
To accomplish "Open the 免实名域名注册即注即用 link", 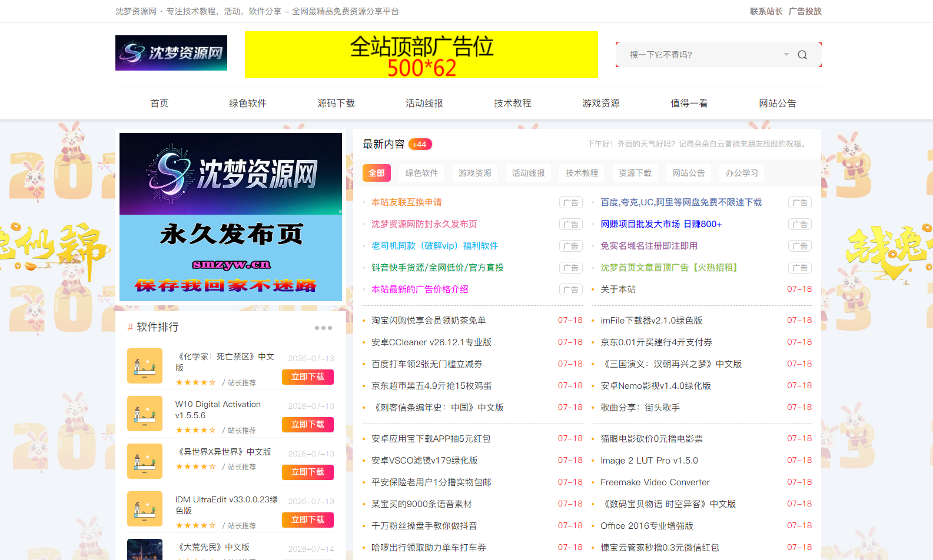I will (x=649, y=246).
